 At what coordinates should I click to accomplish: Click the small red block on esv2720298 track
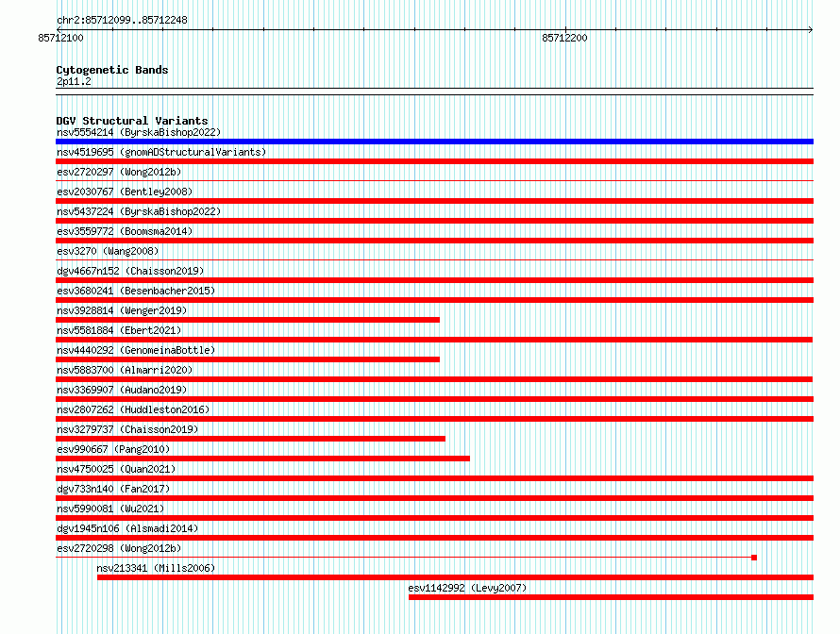pos(754,558)
